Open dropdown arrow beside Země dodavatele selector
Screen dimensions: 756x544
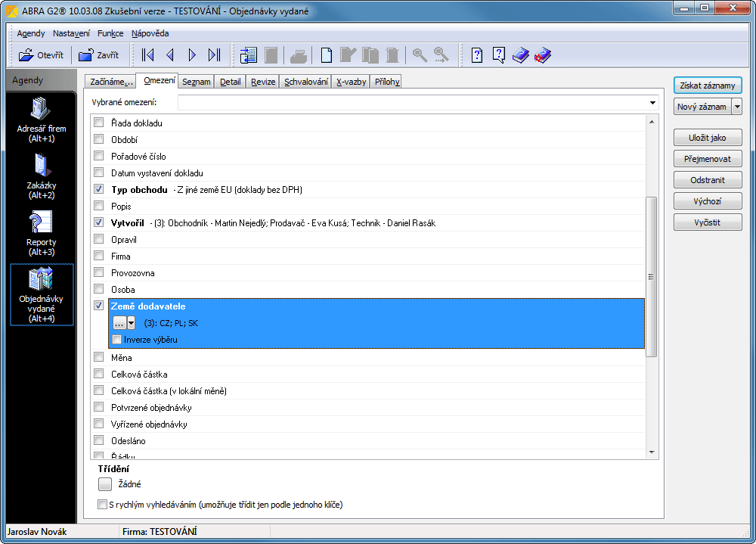(132, 323)
